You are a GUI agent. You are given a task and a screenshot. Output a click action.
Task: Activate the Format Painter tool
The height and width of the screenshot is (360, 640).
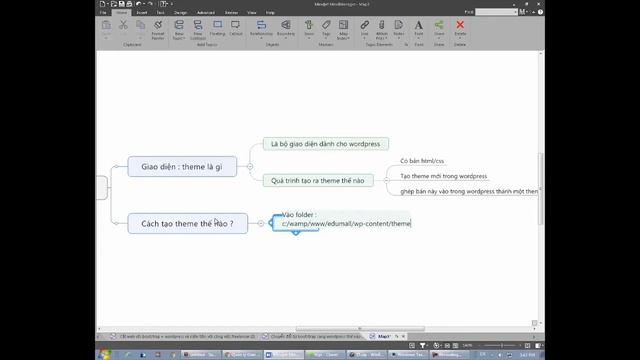(158, 30)
